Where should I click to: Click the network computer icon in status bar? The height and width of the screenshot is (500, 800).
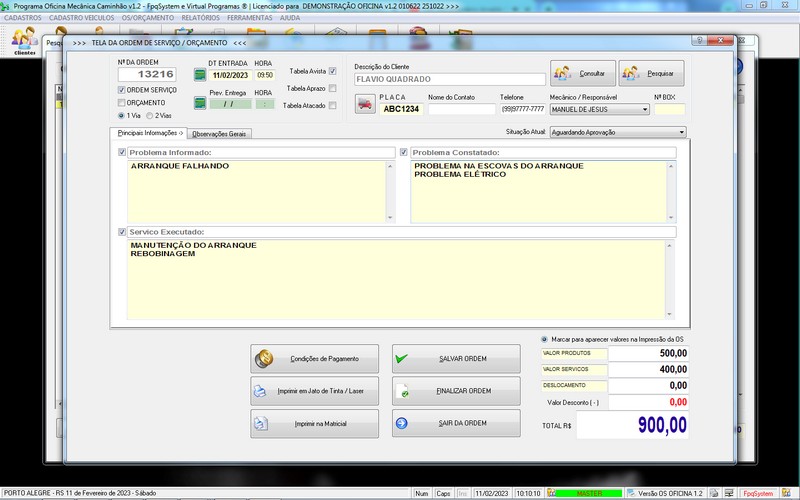click(x=727, y=493)
